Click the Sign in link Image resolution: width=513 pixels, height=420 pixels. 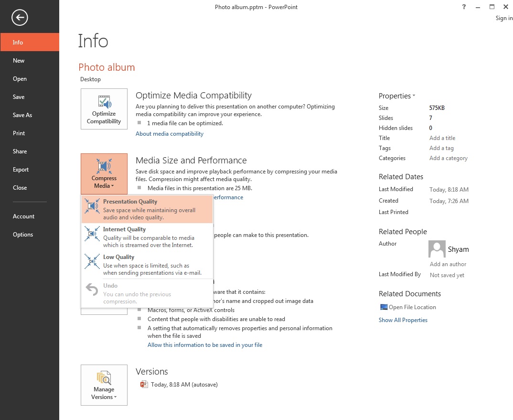[504, 18]
